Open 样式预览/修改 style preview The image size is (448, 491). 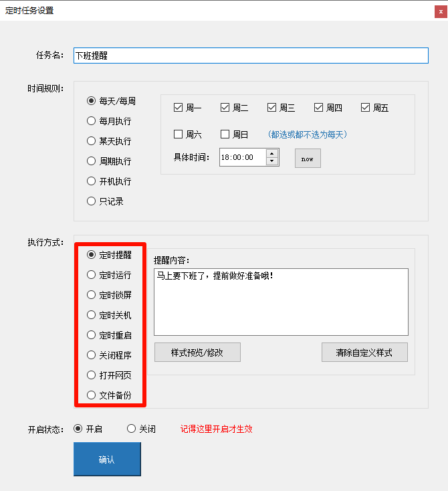tap(197, 353)
